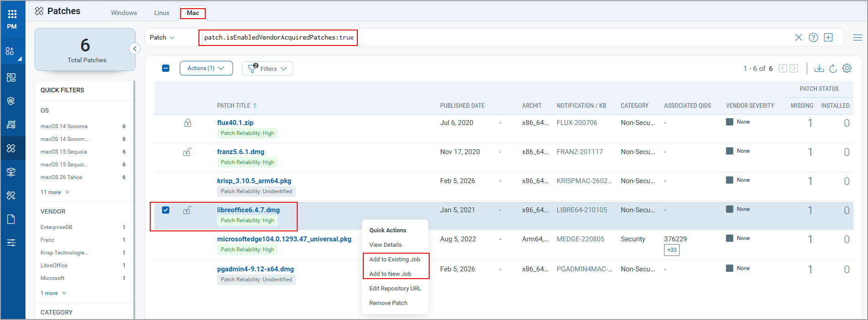Viewport: 868px width, 320px height.
Task: Open the Actions (1) dropdown
Action: 206,68
